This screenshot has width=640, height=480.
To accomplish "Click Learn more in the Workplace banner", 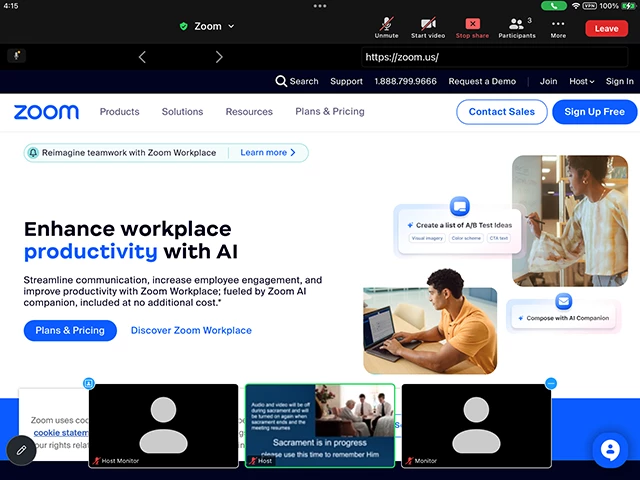I will tap(268, 153).
